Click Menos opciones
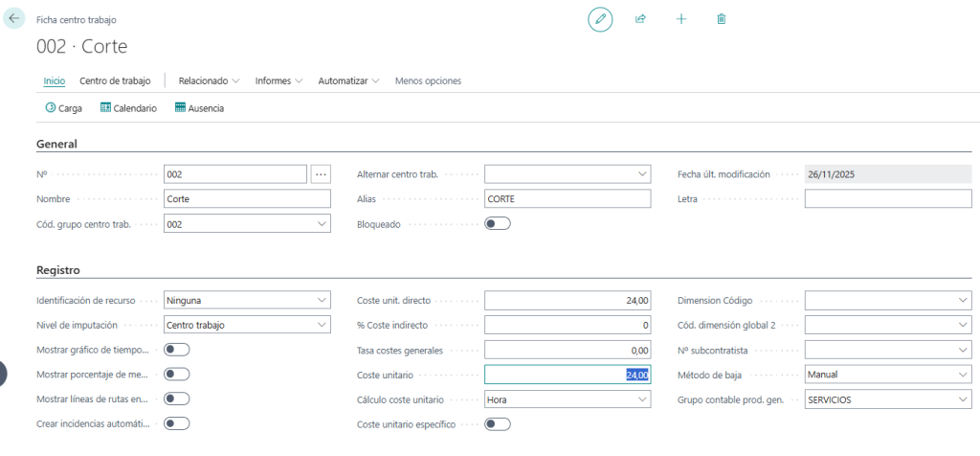980x456 pixels. [x=428, y=80]
